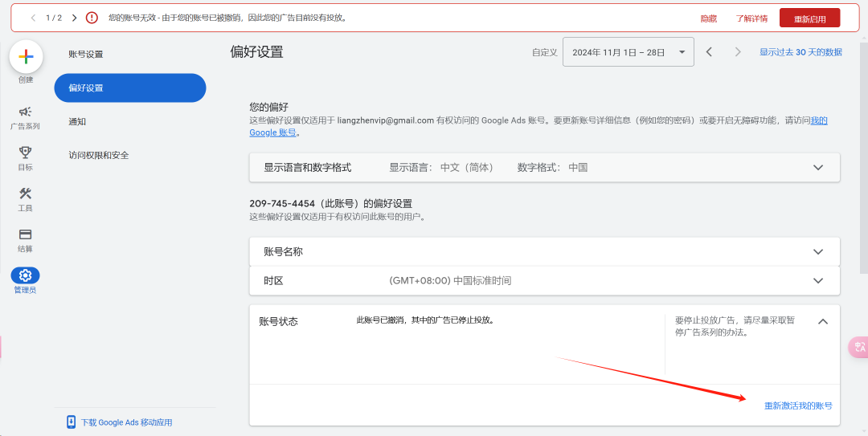Select 通知 in side menu
868x436 pixels.
pyautogui.click(x=77, y=122)
